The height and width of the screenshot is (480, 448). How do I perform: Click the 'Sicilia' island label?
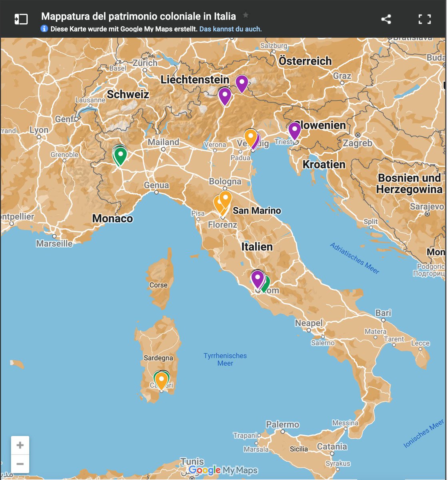click(299, 449)
